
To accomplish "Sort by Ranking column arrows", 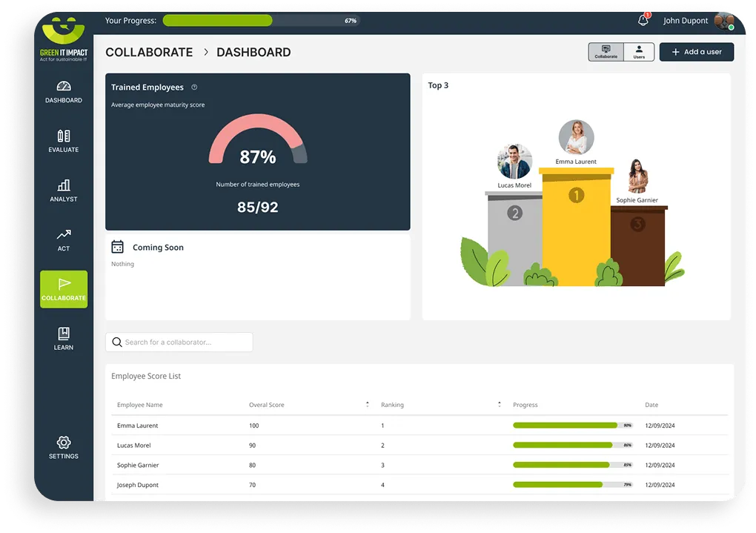I will coord(499,405).
